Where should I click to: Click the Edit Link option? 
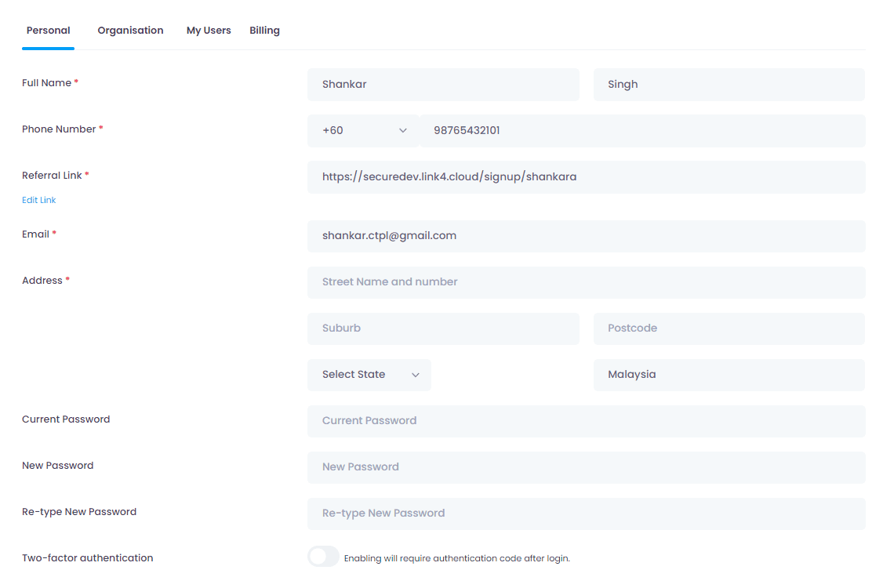(38, 199)
